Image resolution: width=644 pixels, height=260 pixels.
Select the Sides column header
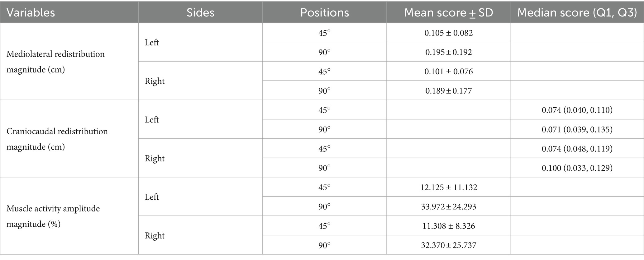200,12
